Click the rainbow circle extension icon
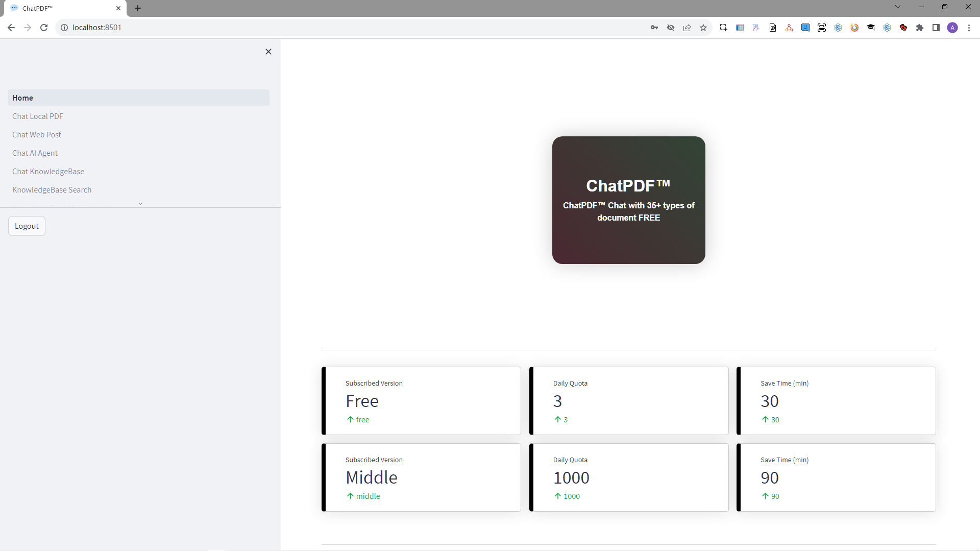Screen dimensions: 980x551 click(854, 28)
